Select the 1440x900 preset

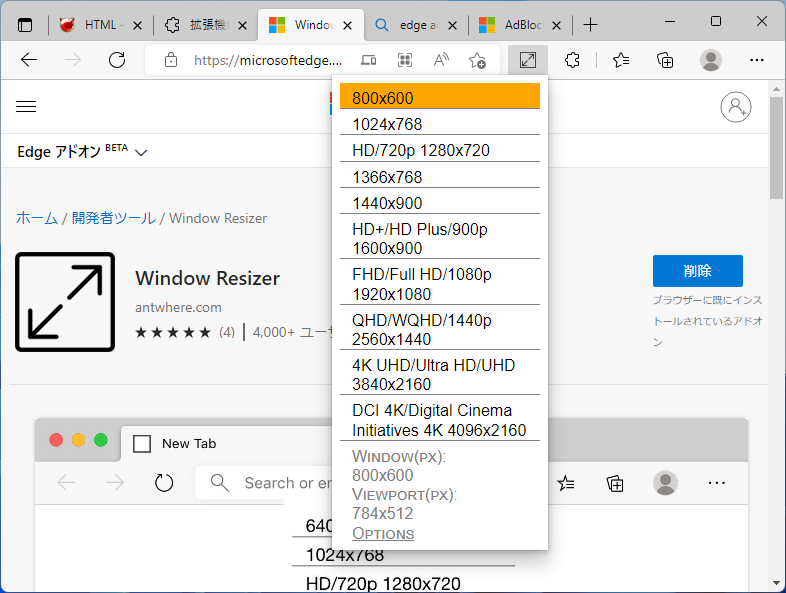[x=440, y=202]
